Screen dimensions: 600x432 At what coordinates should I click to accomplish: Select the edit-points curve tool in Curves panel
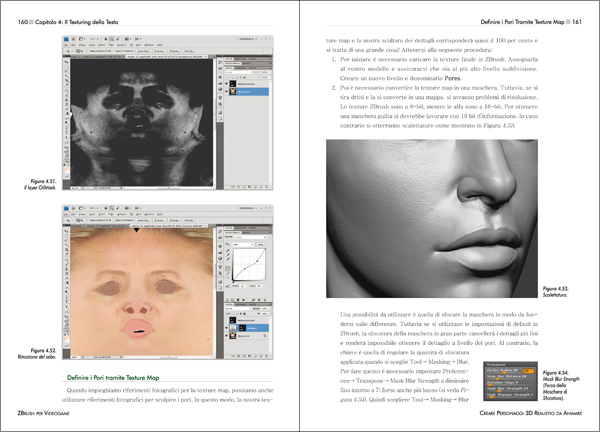click(x=227, y=268)
